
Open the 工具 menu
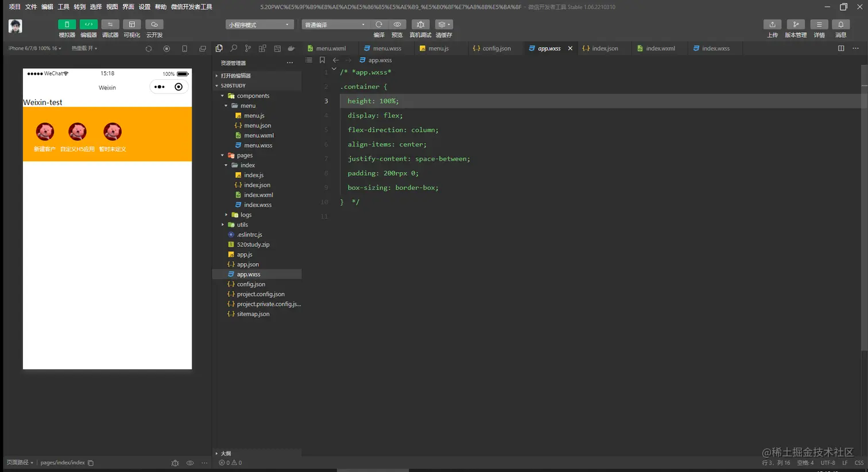tap(63, 7)
